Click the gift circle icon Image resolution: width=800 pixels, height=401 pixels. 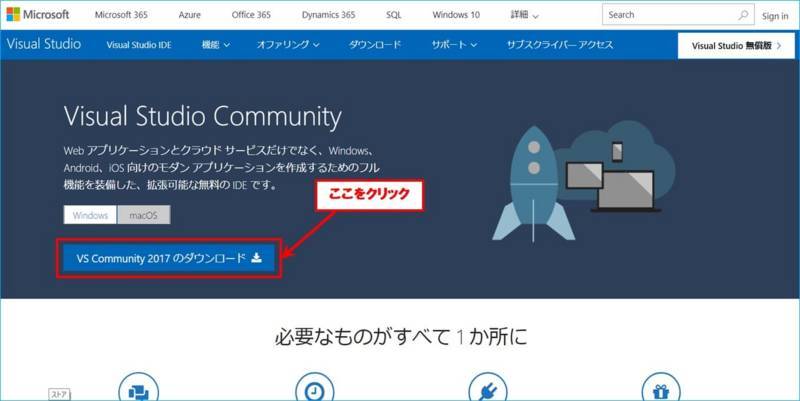pyautogui.click(x=661, y=389)
